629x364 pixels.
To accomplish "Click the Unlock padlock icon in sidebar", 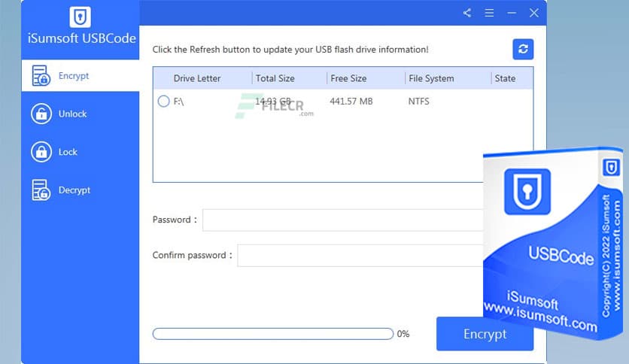I will [x=41, y=114].
